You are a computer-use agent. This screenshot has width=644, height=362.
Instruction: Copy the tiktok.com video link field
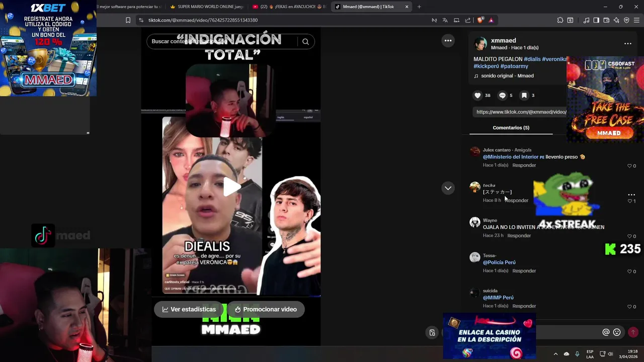click(520, 112)
